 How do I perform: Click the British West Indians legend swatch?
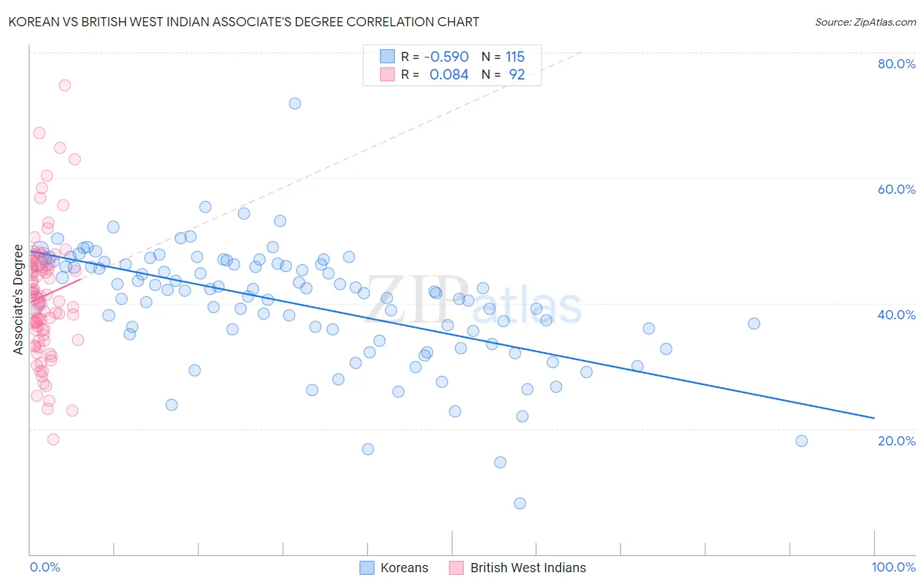click(457, 568)
